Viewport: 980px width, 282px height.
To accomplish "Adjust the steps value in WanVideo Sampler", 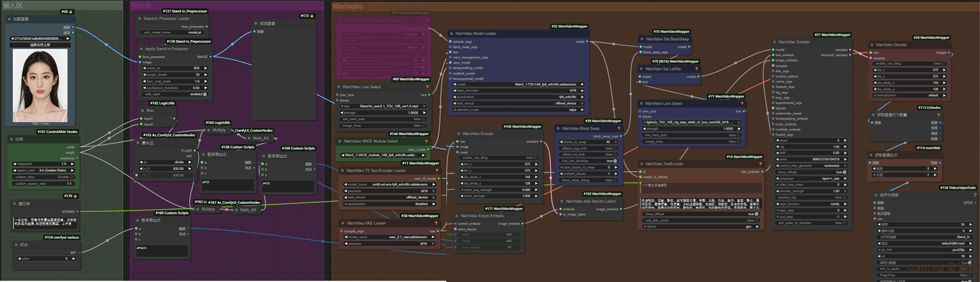I will 812,140.
